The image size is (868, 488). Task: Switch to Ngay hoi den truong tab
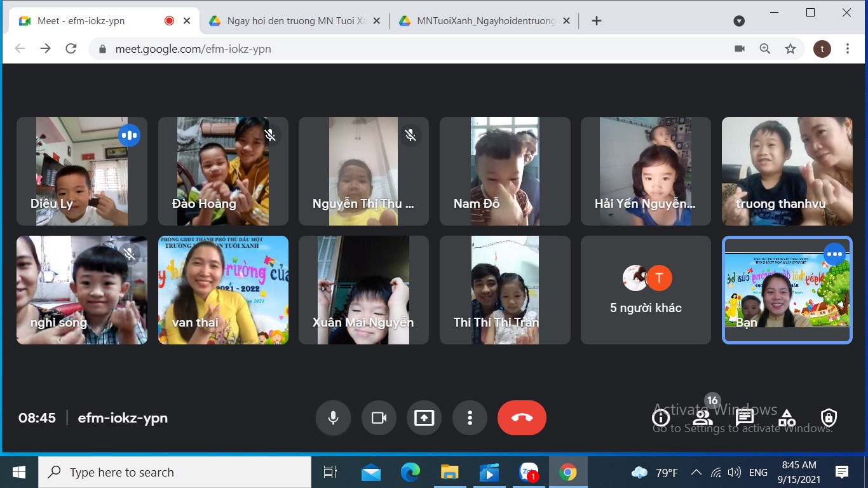click(x=295, y=21)
